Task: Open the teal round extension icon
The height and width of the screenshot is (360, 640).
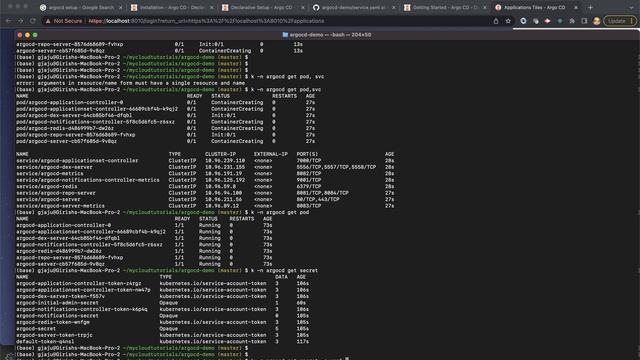Action: click(x=560, y=21)
